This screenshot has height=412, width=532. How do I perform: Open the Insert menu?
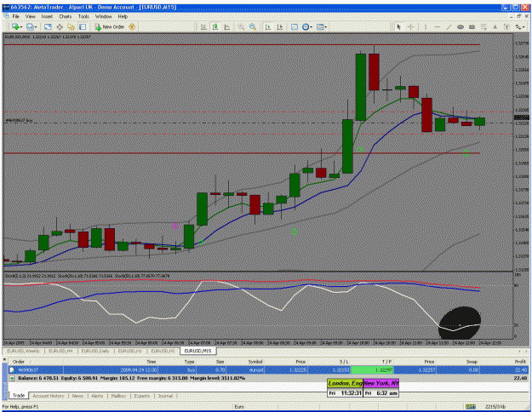47,16
